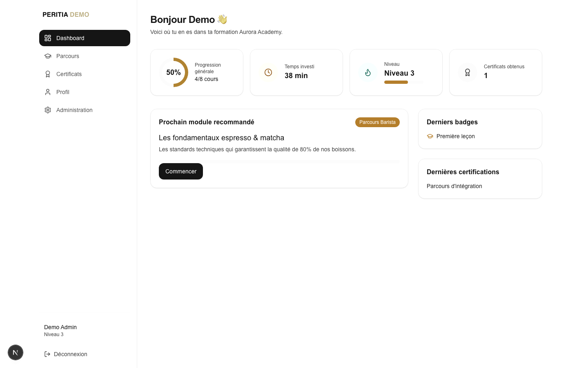
Task: Click the Niveau 3 heading in stats card
Action: (x=399, y=73)
